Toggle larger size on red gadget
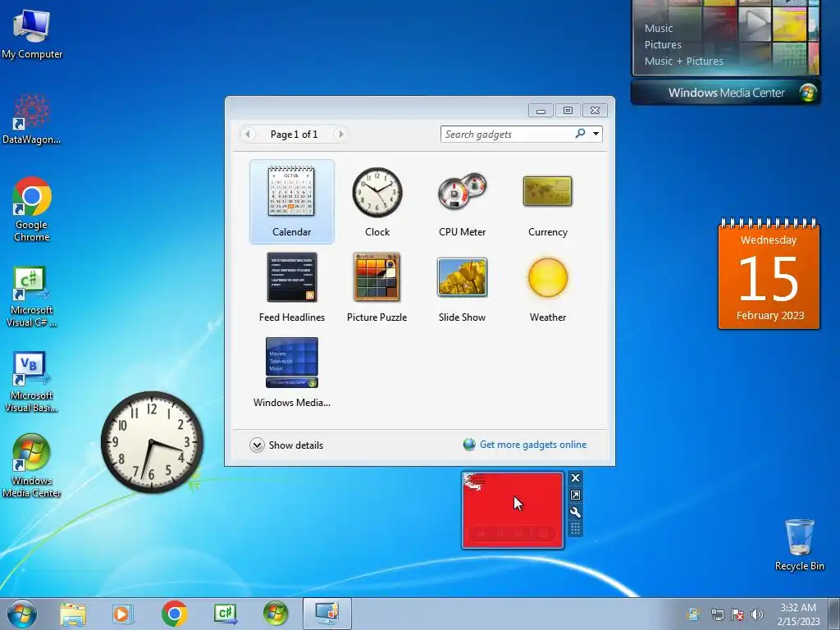840x630 pixels. click(x=575, y=495)
